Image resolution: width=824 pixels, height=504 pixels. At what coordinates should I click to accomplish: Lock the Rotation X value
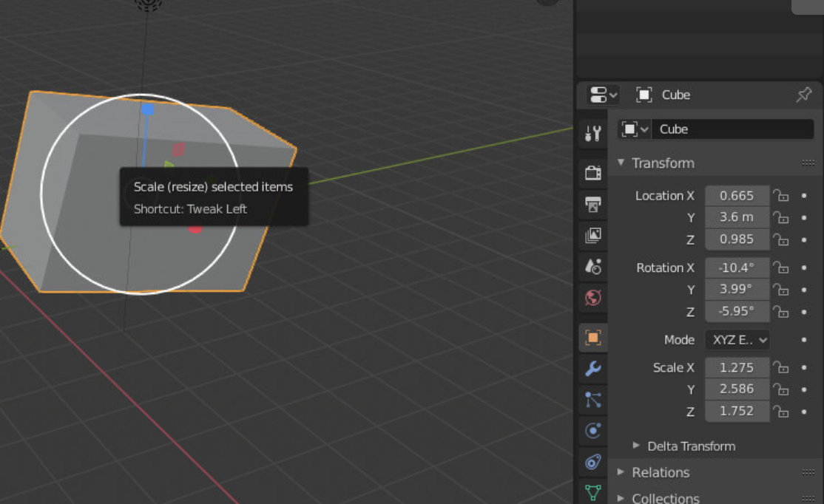(781, 268)
